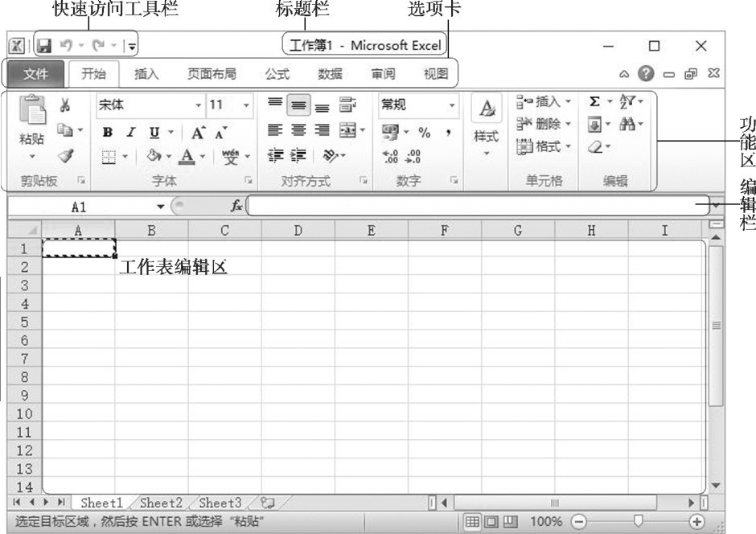Click the zoom out minus button
Image resolution: width=756 pixels, height=534 pixels.
coord(578,521)
